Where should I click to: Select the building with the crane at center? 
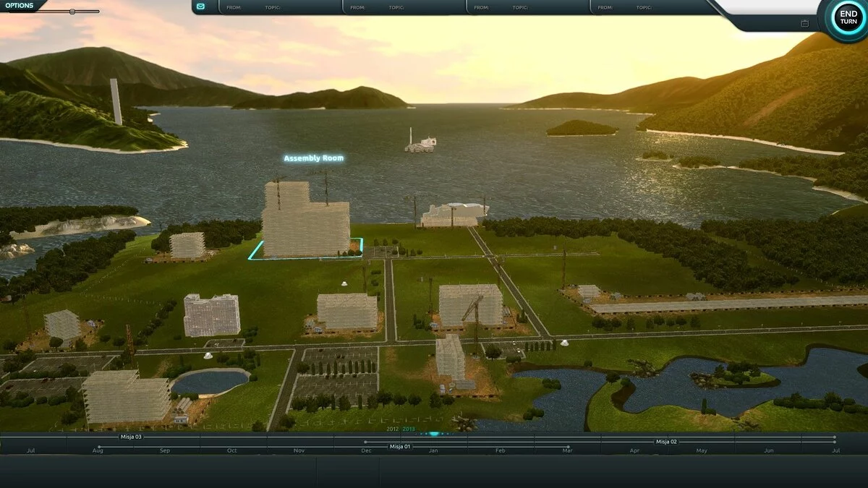471,305
